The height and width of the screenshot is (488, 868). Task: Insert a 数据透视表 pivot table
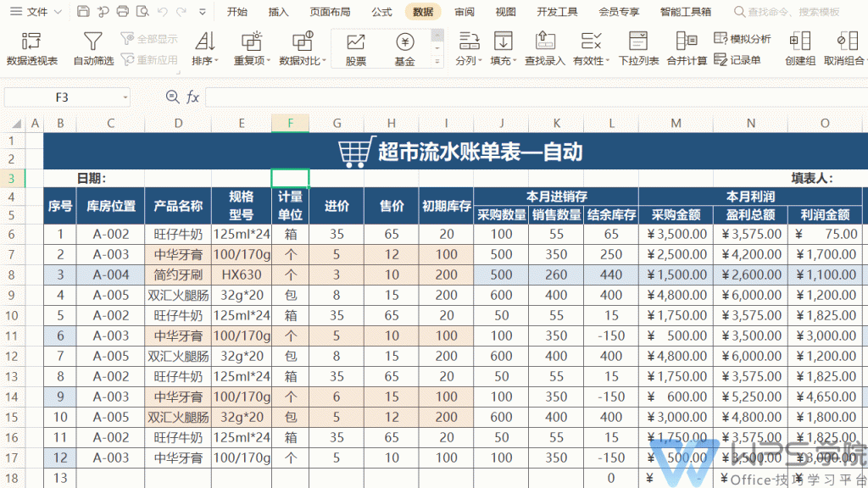(31, 48)
